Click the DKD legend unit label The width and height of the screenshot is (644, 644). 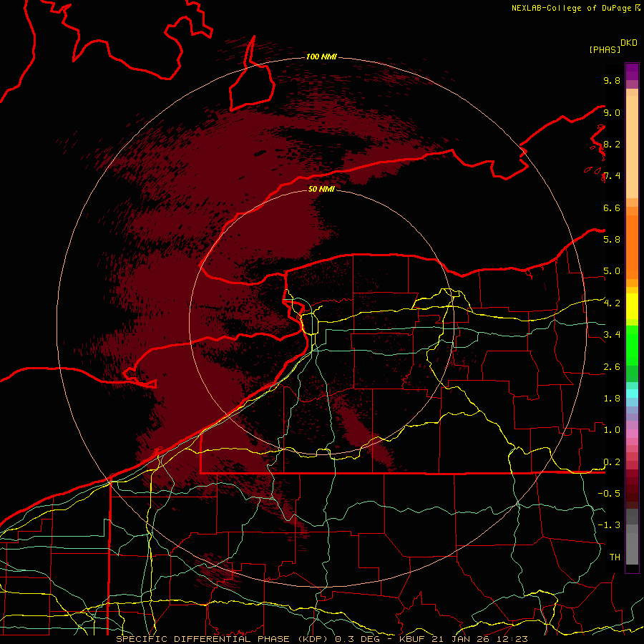point(629,43)
